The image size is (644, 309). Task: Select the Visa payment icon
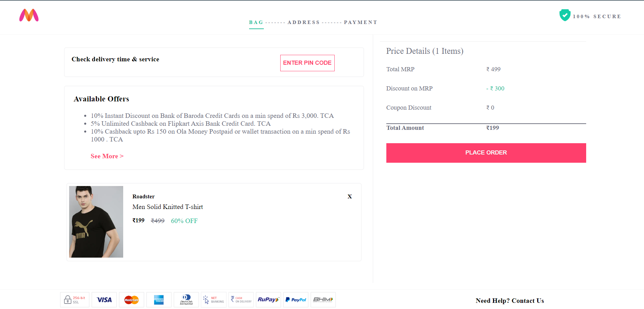(104, 299)
